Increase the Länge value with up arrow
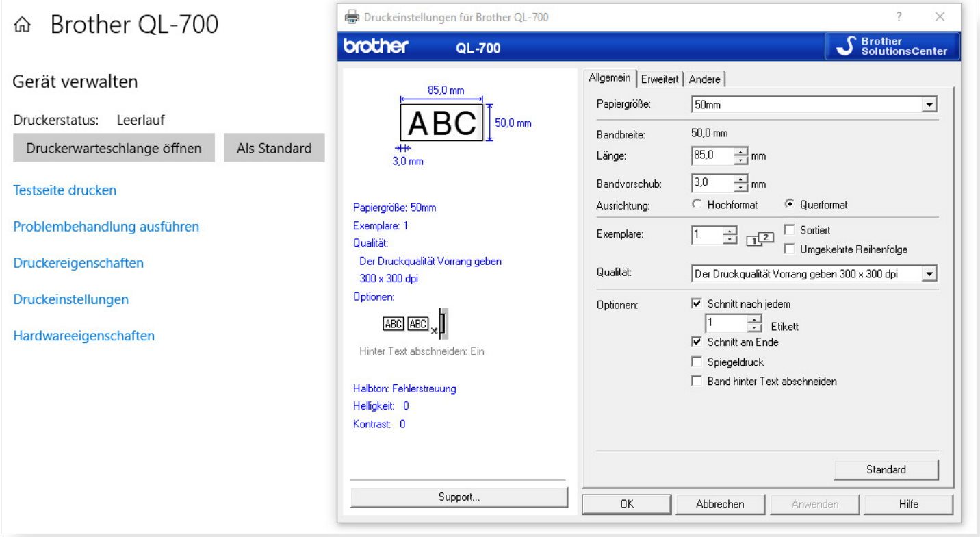This screenshot has height=537, width=980. click(741, 152)
